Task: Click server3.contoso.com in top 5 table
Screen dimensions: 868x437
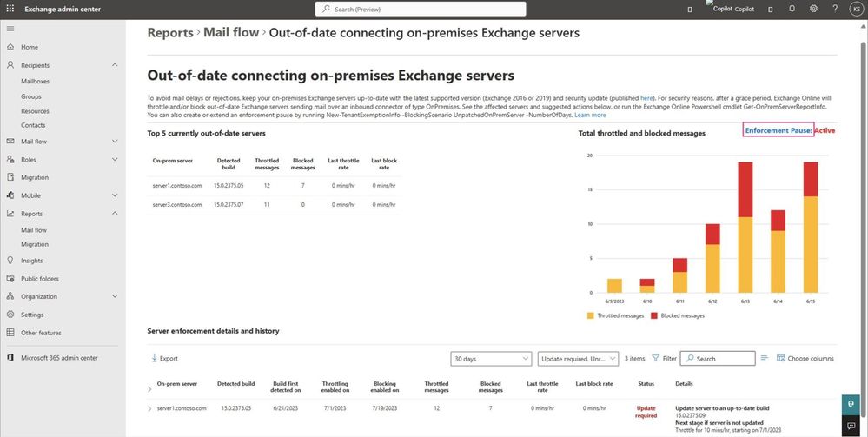Action: click(x=177, y=204)
